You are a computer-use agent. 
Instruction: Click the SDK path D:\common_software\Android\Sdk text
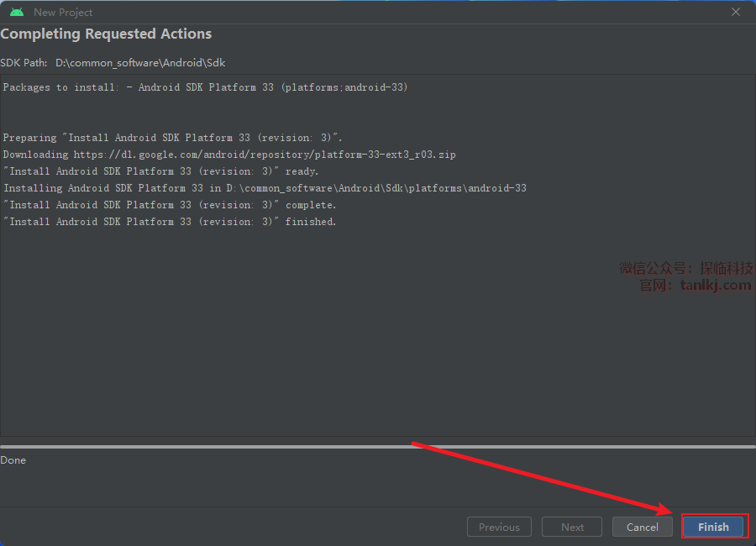click(x=140, y=63)
